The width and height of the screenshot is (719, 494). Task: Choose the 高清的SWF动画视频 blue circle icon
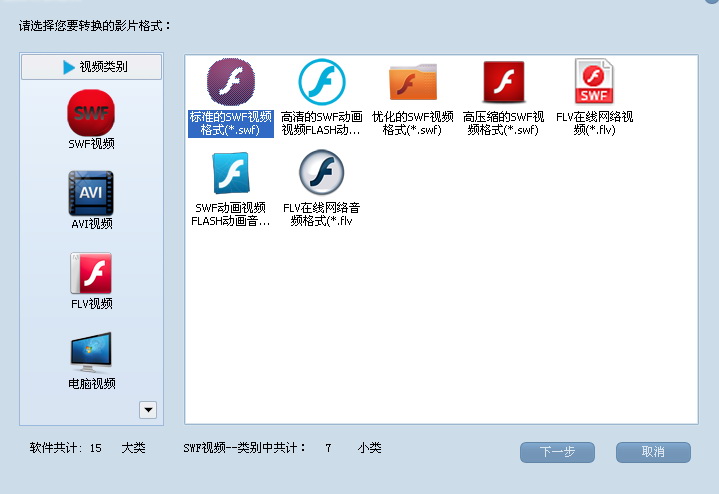321,81
